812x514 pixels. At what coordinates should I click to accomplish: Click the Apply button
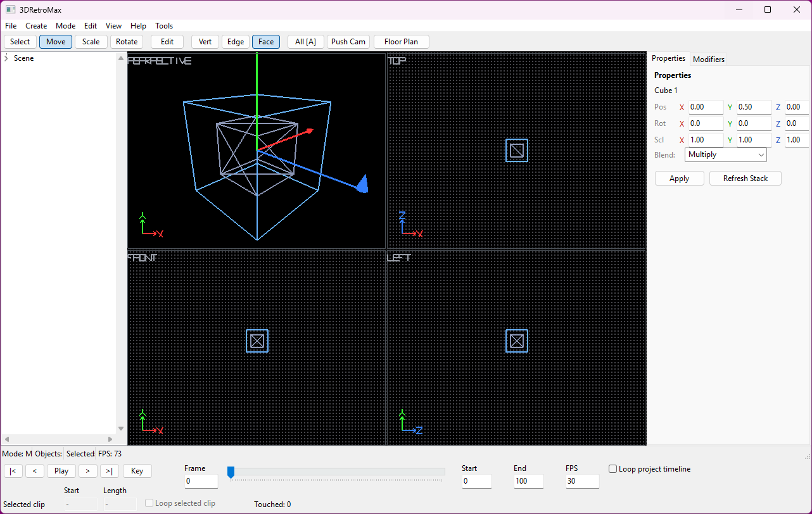click(680, 179)
